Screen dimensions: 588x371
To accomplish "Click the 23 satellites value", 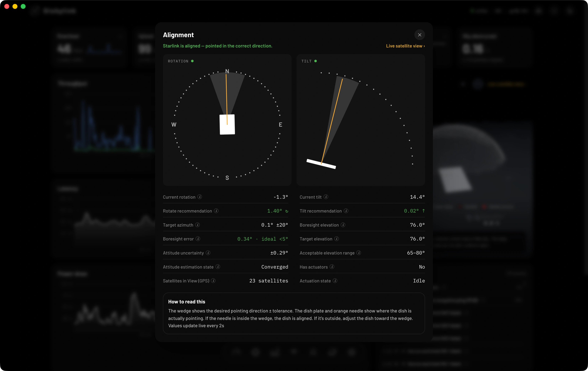I will click(x=269, y=281).
